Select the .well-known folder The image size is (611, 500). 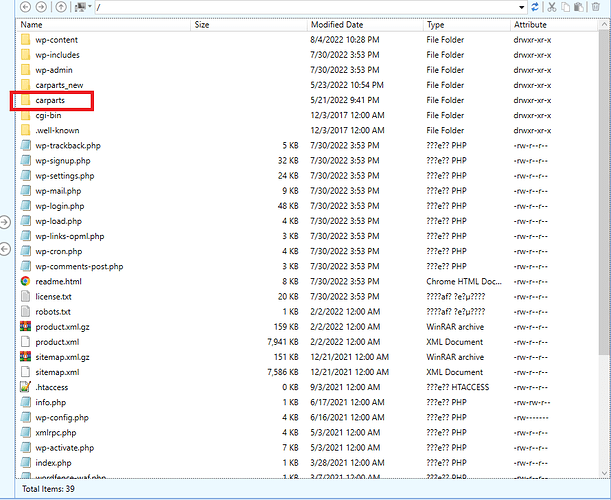point(57,131)
